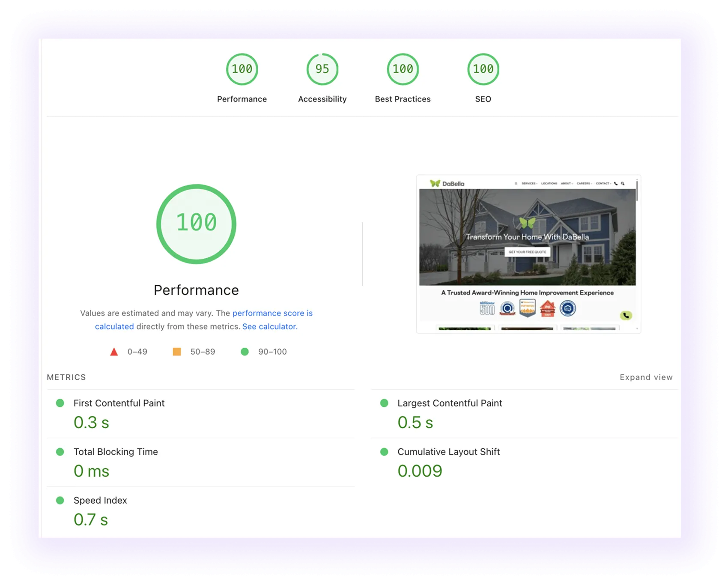Open the CONTACT dropdown in DaBella nav

click(603, 183)
